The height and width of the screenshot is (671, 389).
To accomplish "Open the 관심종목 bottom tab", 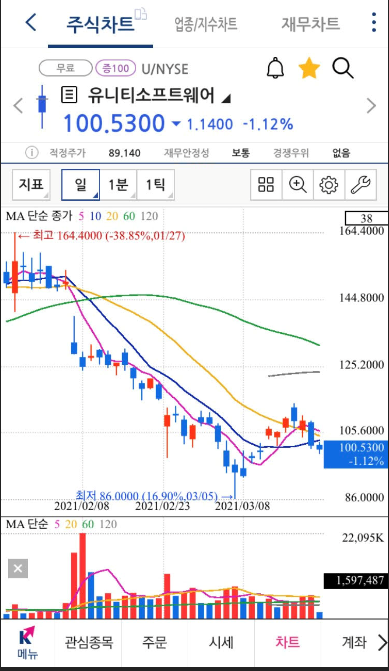I will pos(89,642).
